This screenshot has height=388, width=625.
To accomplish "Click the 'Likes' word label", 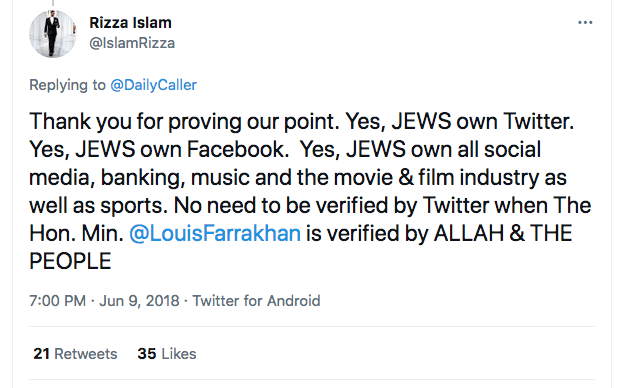I will (179, 354).
